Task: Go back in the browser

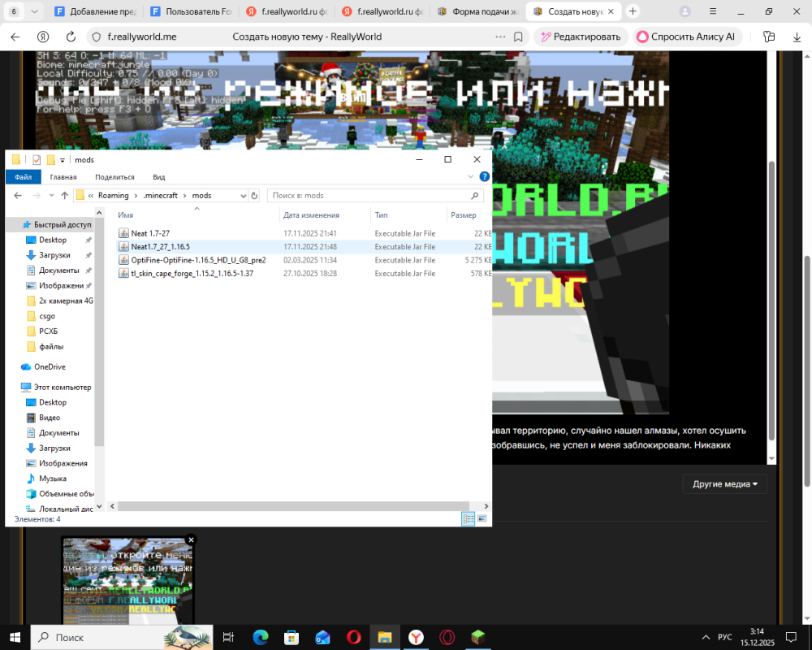Action: click(15, 37)
